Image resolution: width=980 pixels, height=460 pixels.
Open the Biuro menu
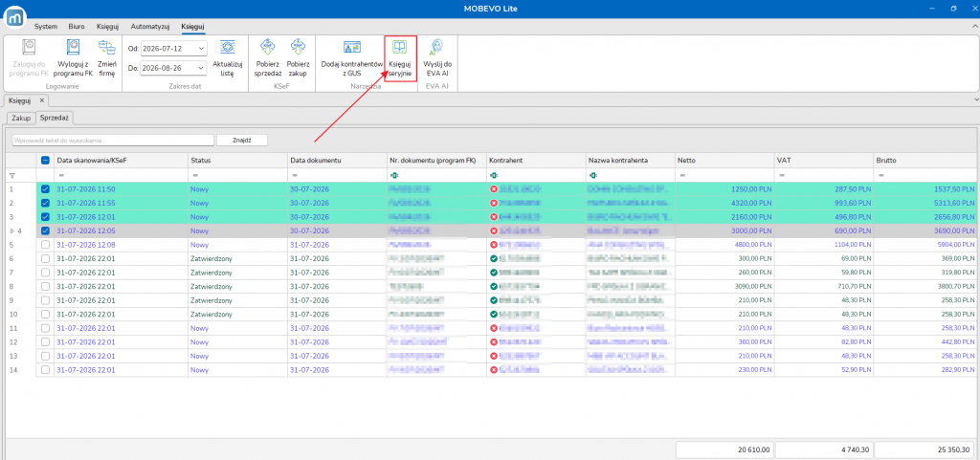click(x=77, y=27)
